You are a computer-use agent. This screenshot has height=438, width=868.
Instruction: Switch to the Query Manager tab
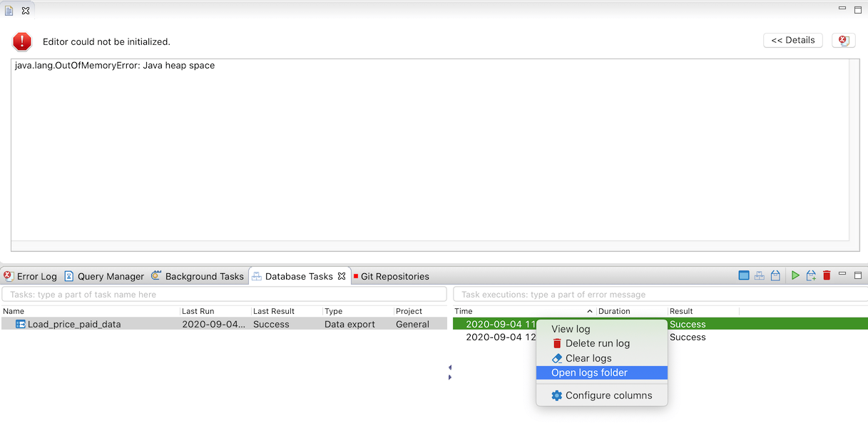tap(104, 276)
